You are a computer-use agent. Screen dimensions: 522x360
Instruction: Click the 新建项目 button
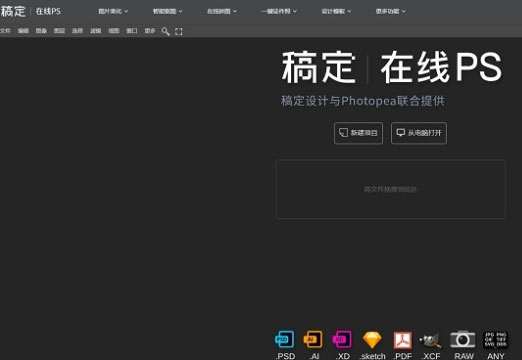point(358,133)
